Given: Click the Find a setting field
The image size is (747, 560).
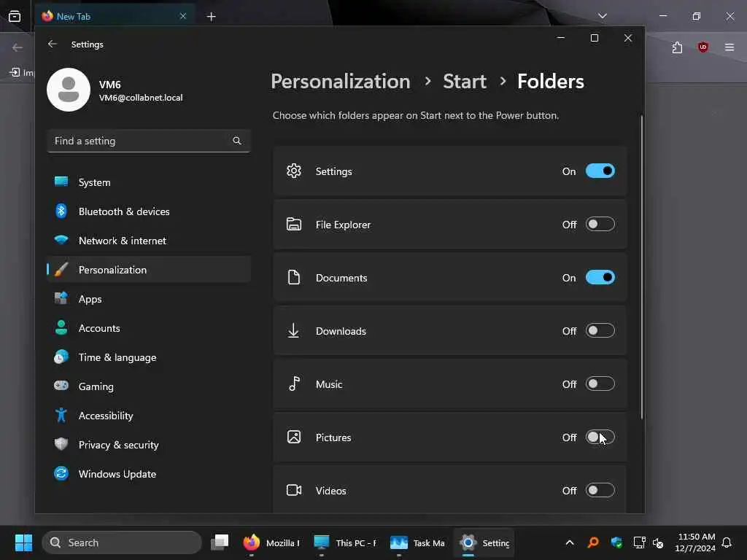Looking at the screenshot, I should pyautogui.click(x=139, y=141).
